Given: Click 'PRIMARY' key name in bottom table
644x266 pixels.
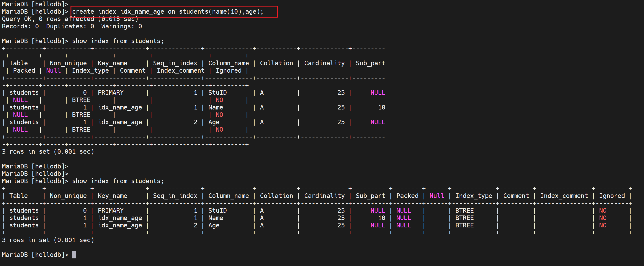Looking at the screenshot, I should coord(111,211).
